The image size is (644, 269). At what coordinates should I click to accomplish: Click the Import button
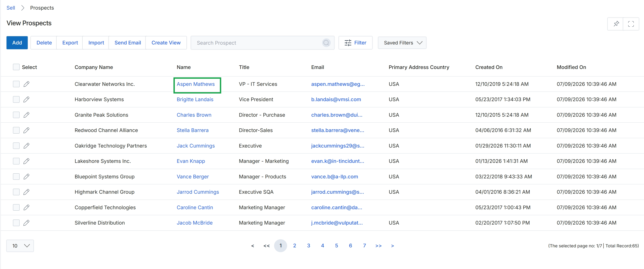[x=96, y=43]
